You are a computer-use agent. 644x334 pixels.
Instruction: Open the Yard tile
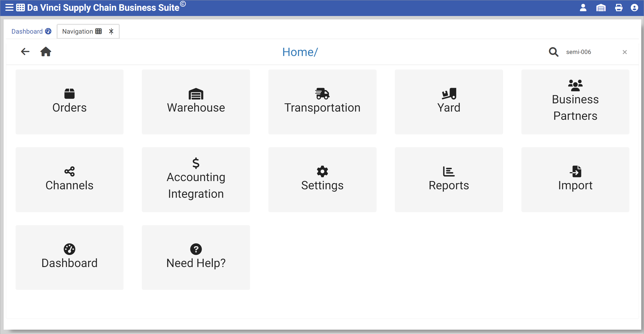pyautogui.click(x=449, y=102)
